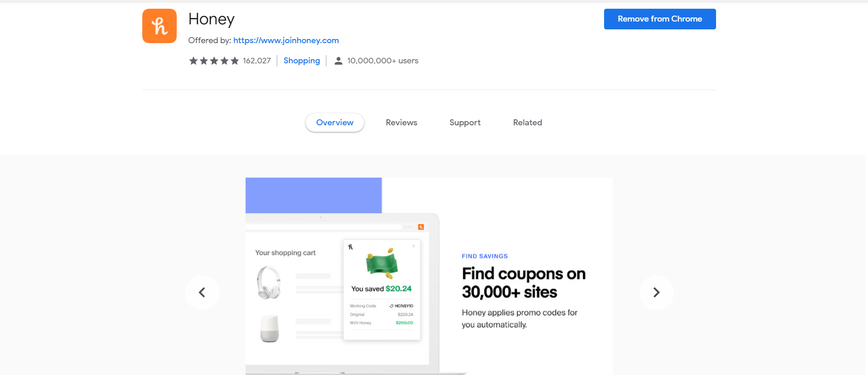
Task: Open the Shopping category link
Action: (x=302, y=61)
